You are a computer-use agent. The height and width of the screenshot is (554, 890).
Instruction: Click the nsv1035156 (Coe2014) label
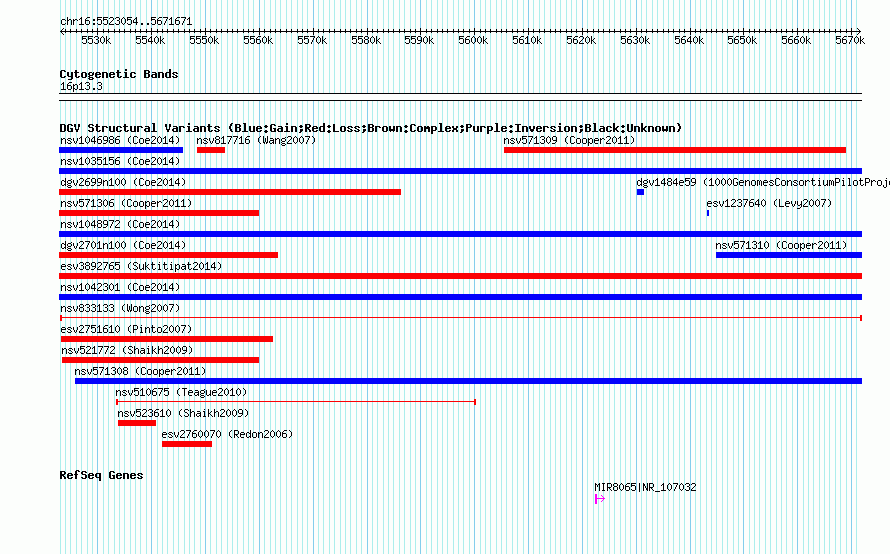pos(120,161)
